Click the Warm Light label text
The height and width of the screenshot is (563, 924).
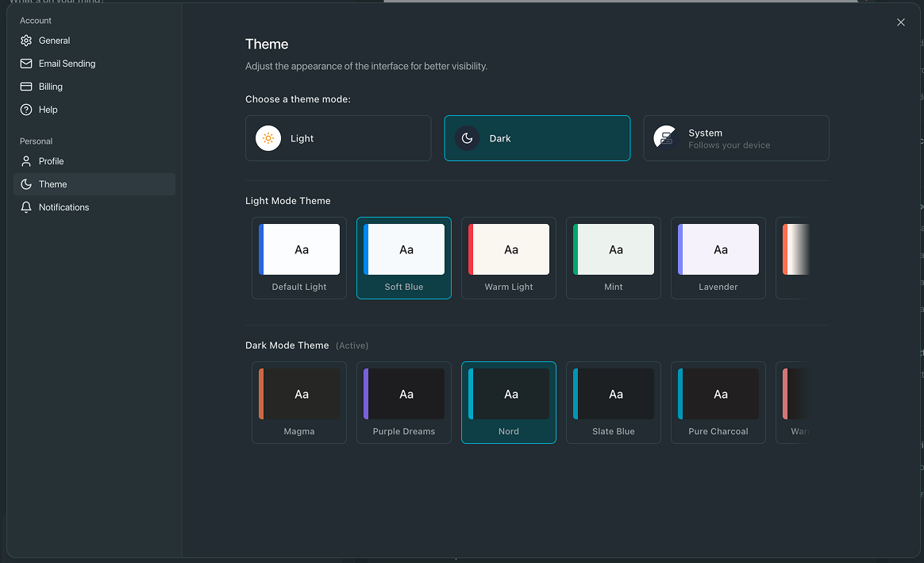coord(509,287)
